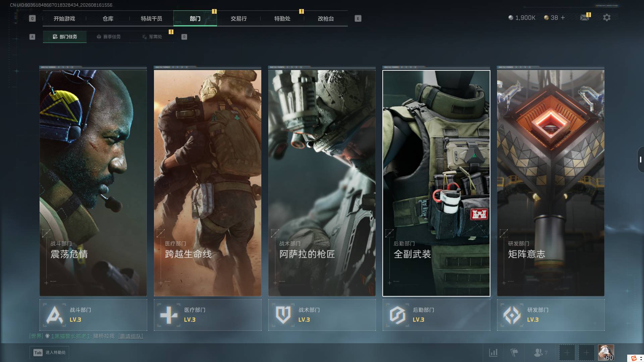Click the [世界] chat channel label
644x362 pixels.
click(x=36, y=336)
